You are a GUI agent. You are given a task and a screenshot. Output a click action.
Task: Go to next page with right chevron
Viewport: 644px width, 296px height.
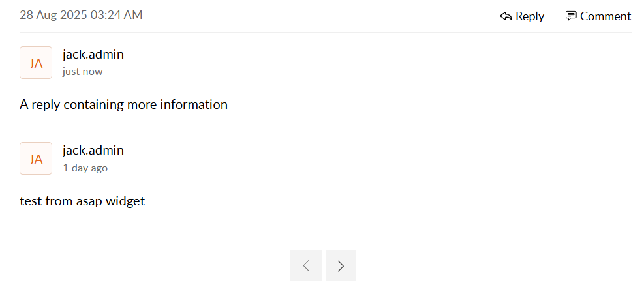pyautogui.click(x=341, y=265)
